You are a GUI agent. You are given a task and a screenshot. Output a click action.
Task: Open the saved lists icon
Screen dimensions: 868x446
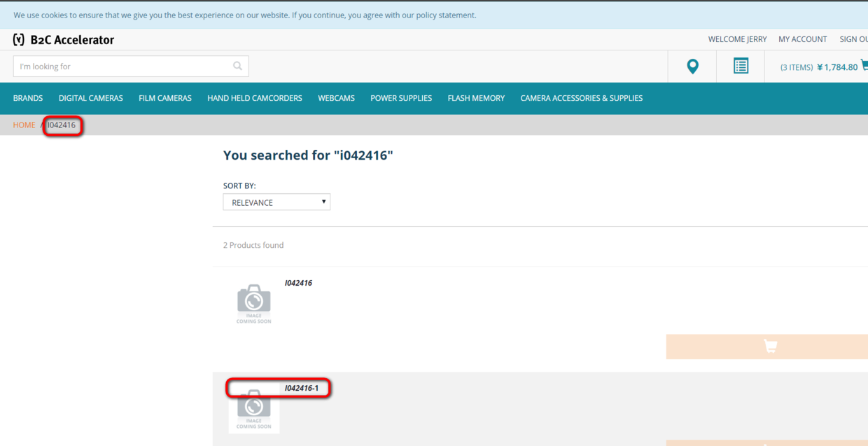click(x=741, y=66)
